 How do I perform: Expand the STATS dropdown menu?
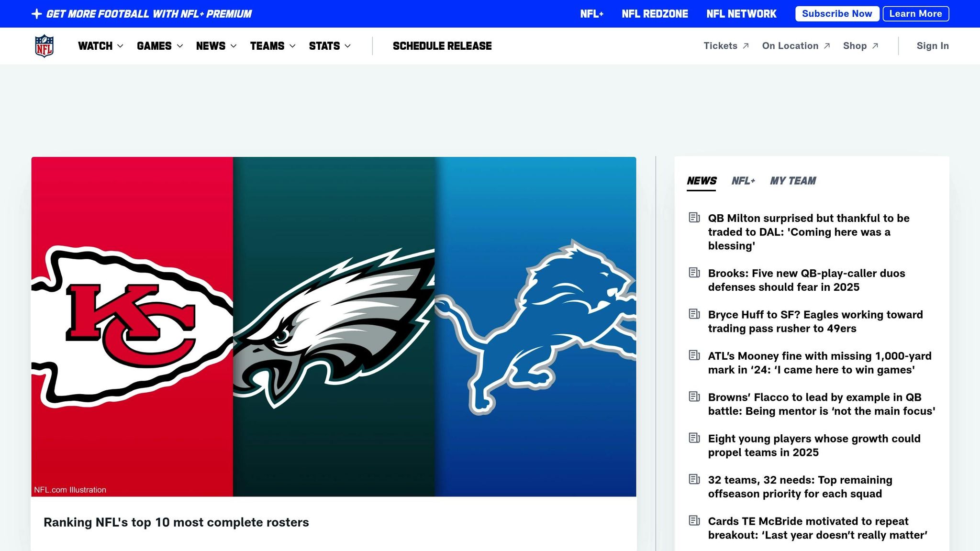tap(330, 46)
